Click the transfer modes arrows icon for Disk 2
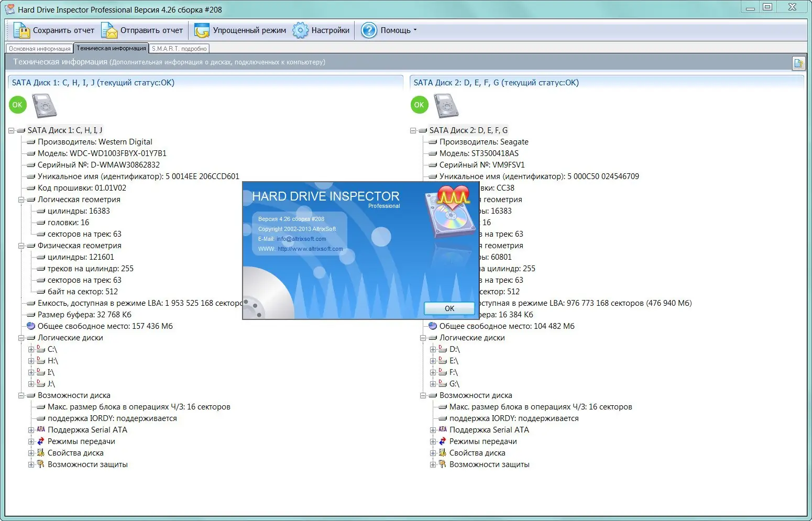This screenshot has height=521, width=812. (443, 441)
